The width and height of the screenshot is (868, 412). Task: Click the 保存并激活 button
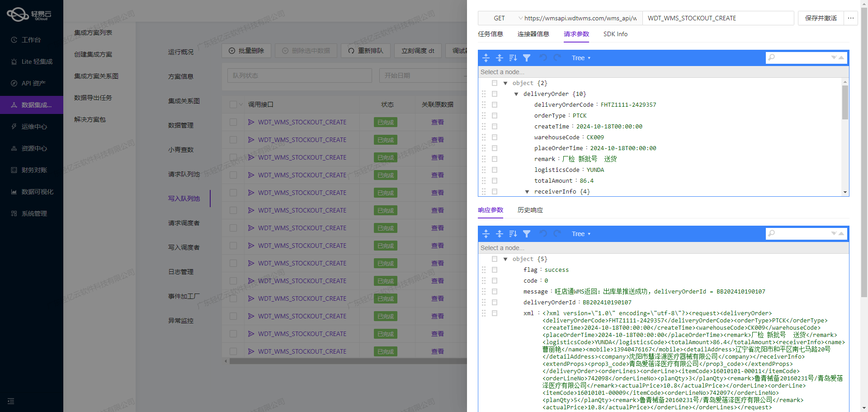pyautogui.click(x=821, y=18)
